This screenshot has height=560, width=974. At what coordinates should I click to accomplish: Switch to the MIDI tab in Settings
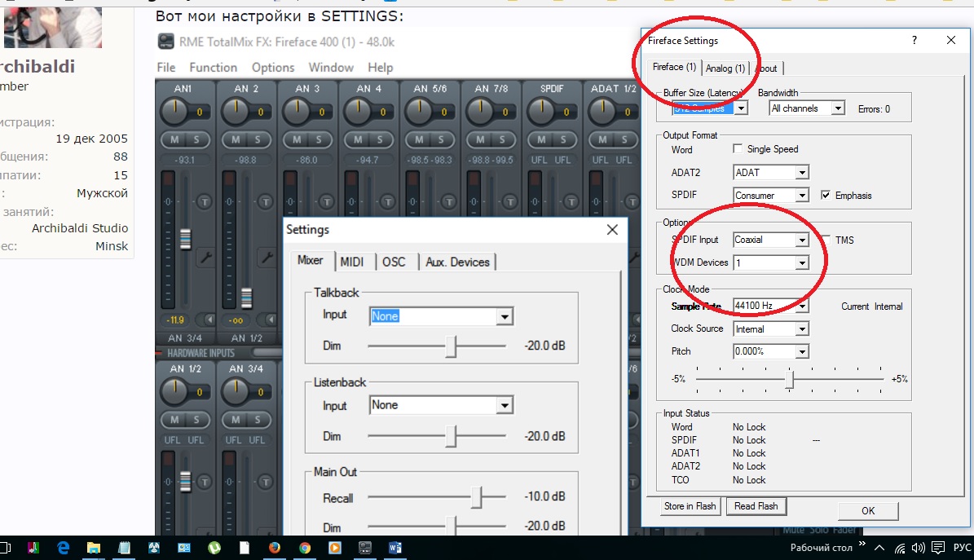(351, 262)
